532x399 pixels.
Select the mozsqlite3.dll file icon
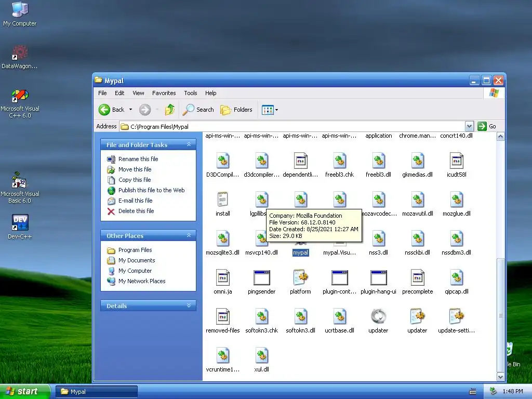pos(222,238)
